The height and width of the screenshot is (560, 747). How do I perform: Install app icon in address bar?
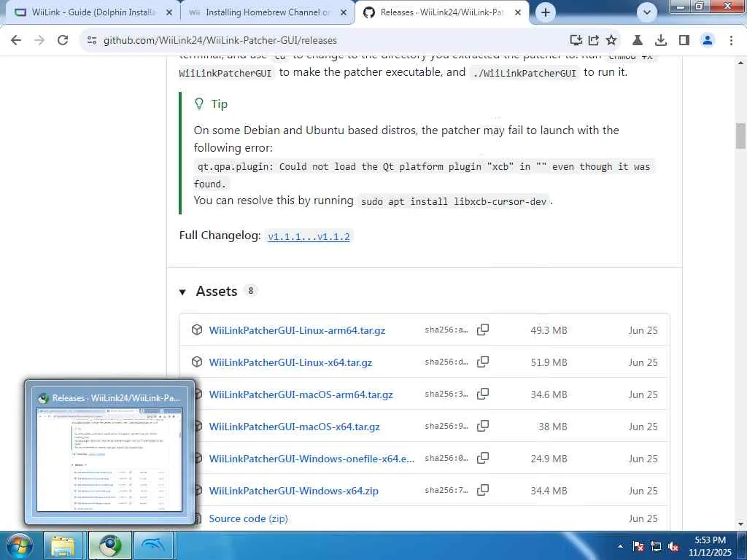(x=576, y=40)
